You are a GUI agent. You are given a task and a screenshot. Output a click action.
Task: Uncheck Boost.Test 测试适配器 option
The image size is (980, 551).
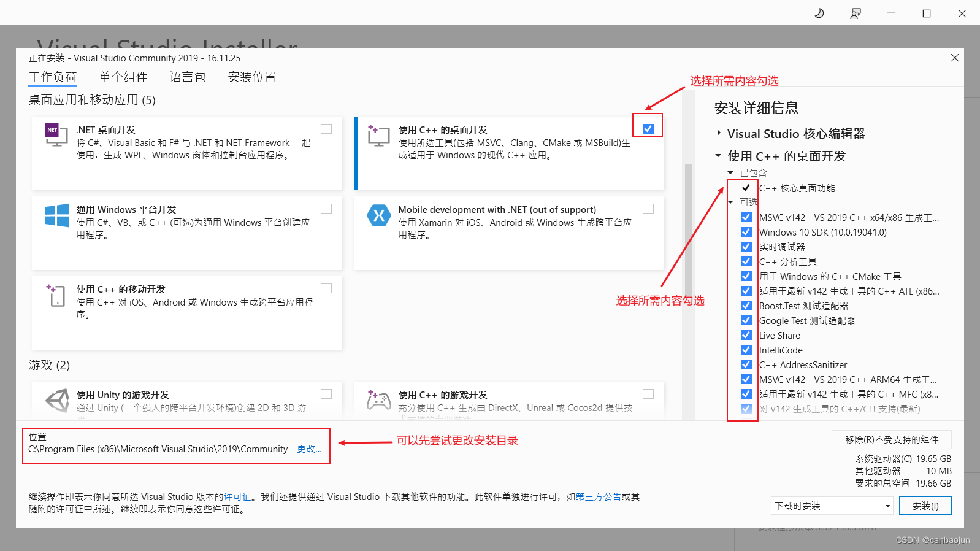coord(746,306)
